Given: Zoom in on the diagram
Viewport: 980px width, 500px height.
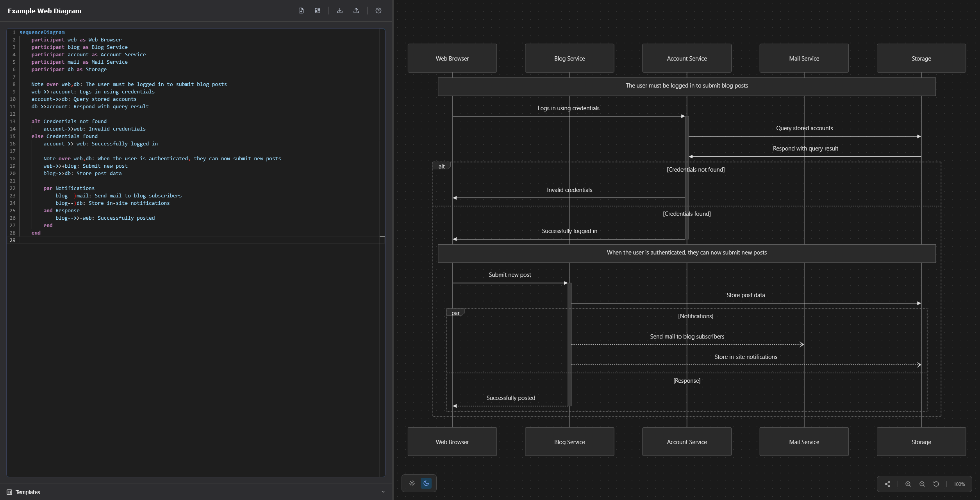Looking at the screenshot, I should (x=908, y=484).
